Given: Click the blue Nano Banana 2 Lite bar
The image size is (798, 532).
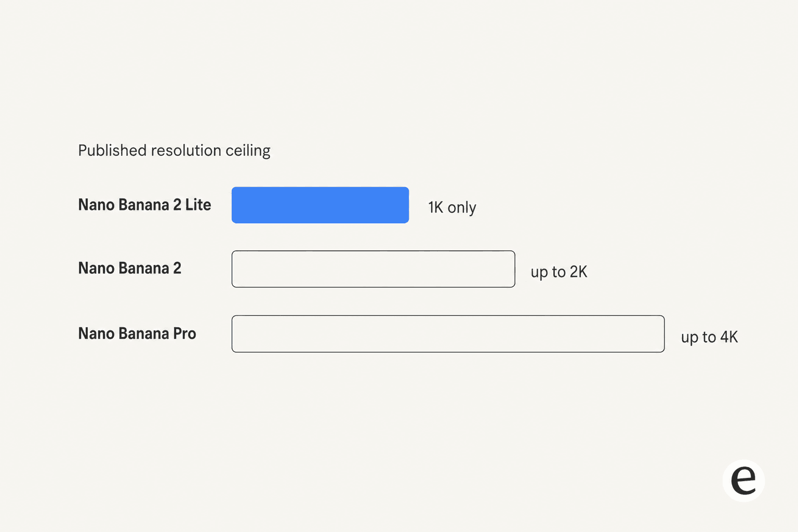Looking at the screenshot, I should 320,205.
